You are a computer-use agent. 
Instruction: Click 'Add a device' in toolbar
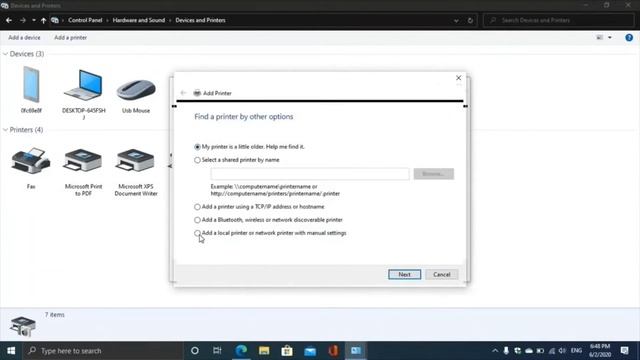[x=24, y=38]
